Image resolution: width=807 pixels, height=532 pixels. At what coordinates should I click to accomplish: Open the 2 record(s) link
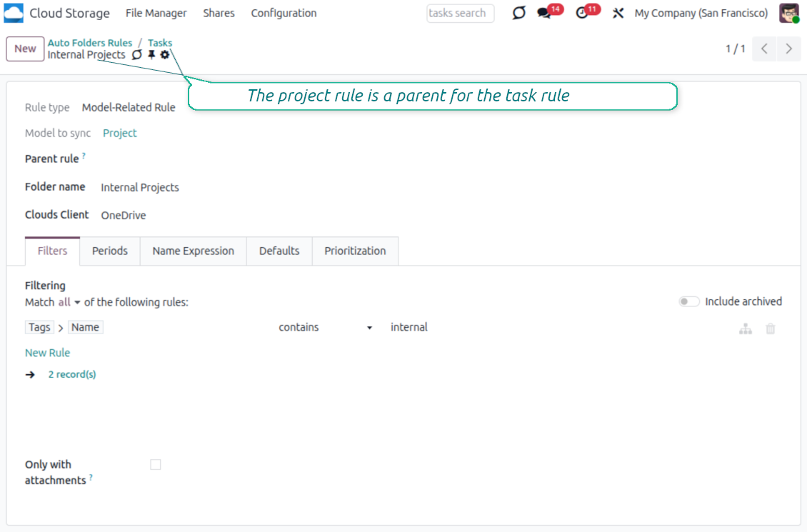click(x=72, y=374)
